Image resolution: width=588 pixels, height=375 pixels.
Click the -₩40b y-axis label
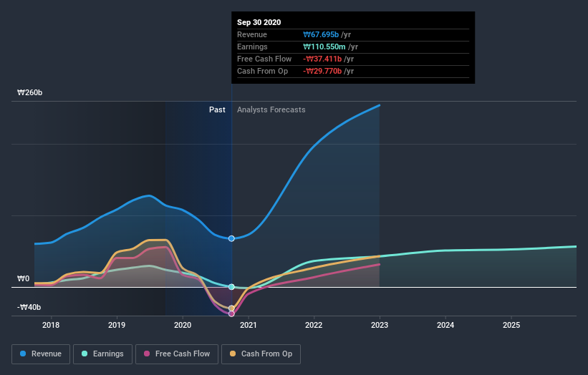tap(29, 307)
